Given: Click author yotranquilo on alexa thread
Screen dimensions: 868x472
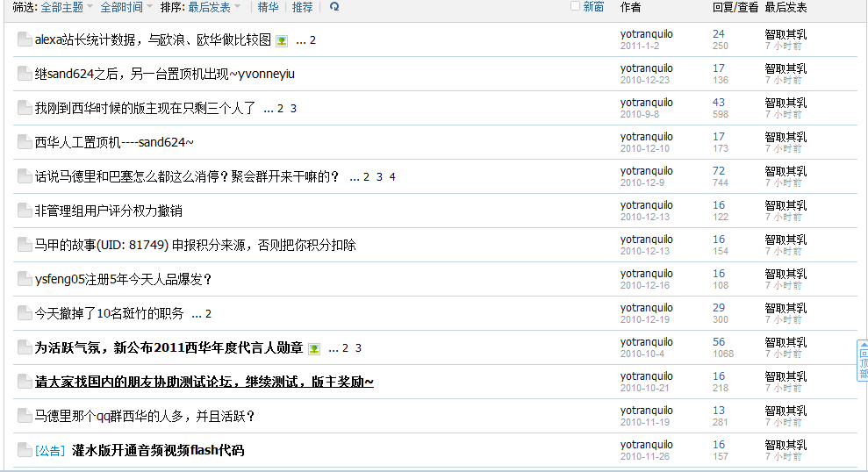Looking at the screenshot, I should (647, 33).
